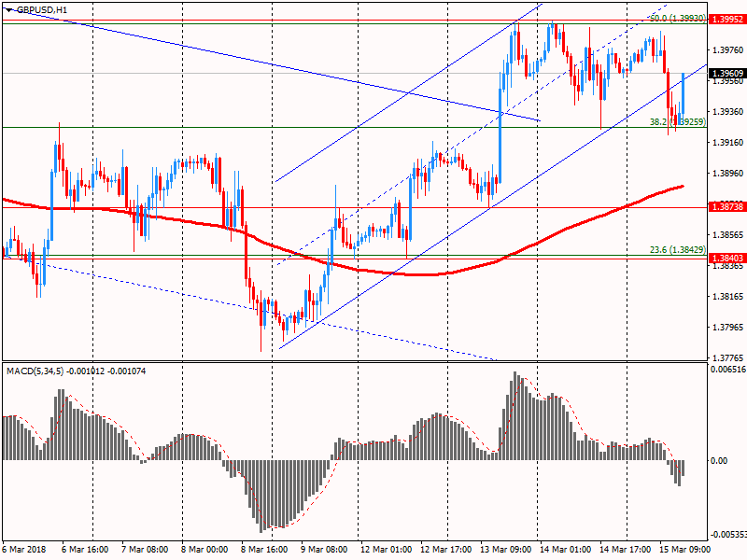The image size is (747, 560).
Task: Click the -0.005353 MACD scale value
Action: coord(726,535)
